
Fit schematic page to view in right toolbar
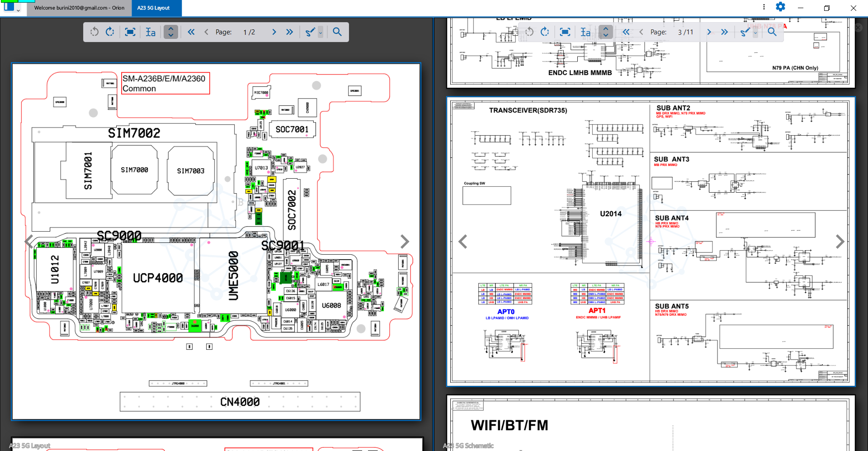point(565,32)
